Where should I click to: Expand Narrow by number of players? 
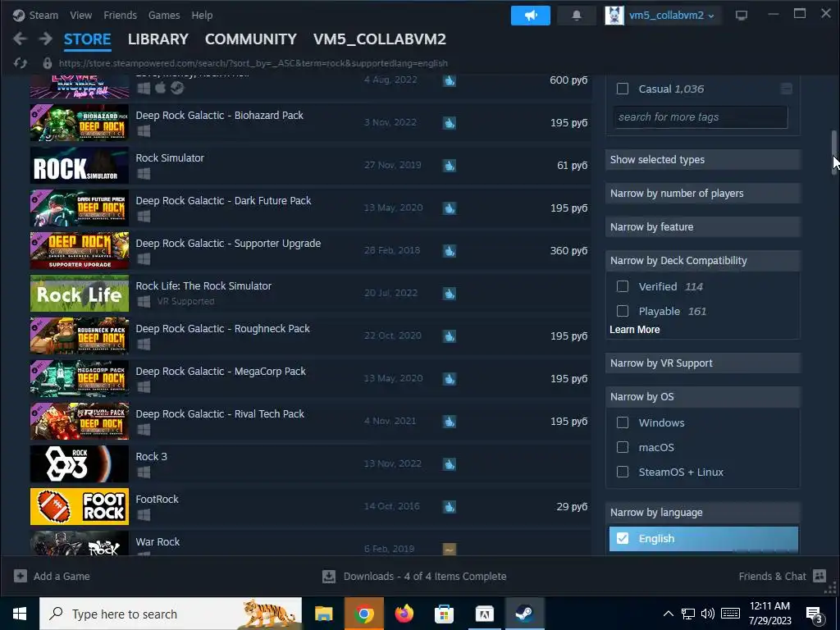[703, 194]
